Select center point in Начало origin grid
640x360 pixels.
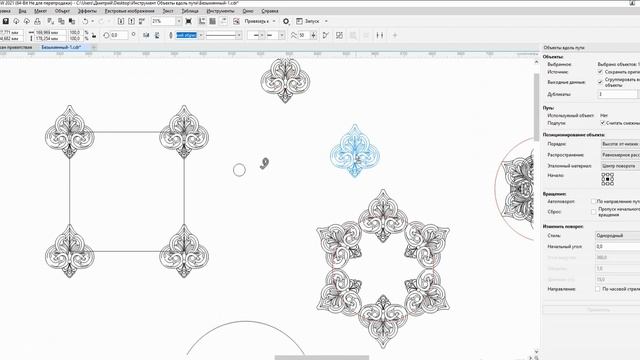[607, 179]
